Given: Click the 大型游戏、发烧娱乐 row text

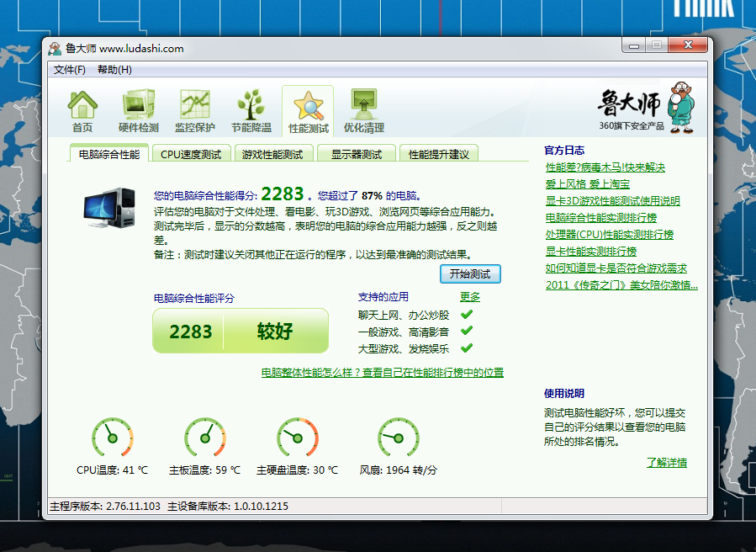Looking at the screenshot, I should (x=404, y=348).
